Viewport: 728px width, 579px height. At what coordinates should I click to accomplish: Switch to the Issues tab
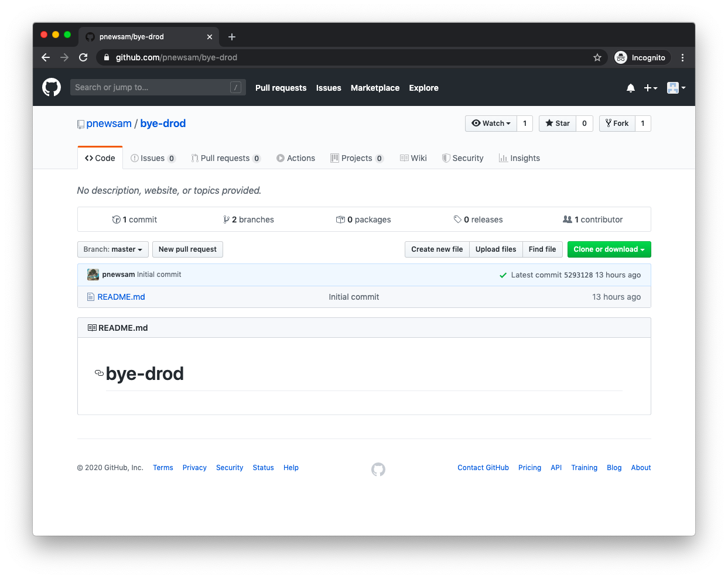[153, 158]
